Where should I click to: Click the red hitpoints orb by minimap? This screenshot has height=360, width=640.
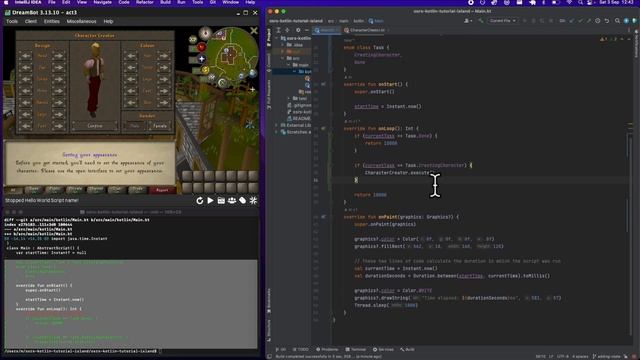click(202, 47)
